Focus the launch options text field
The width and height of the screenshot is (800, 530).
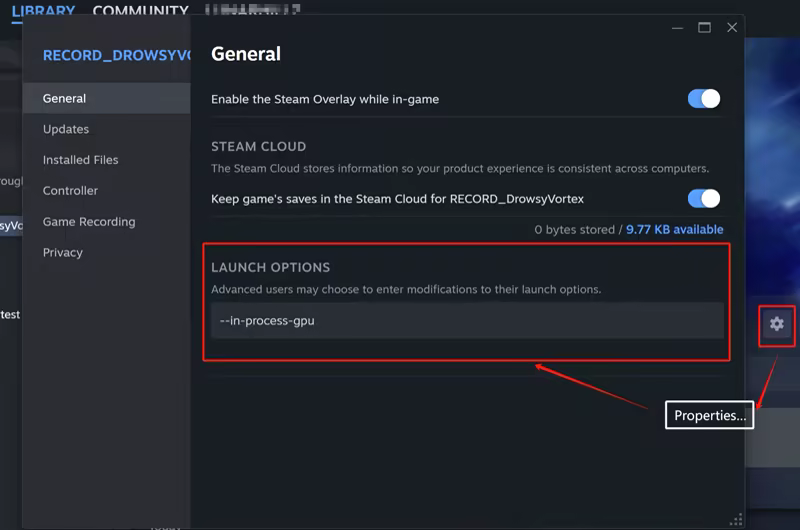467,321
